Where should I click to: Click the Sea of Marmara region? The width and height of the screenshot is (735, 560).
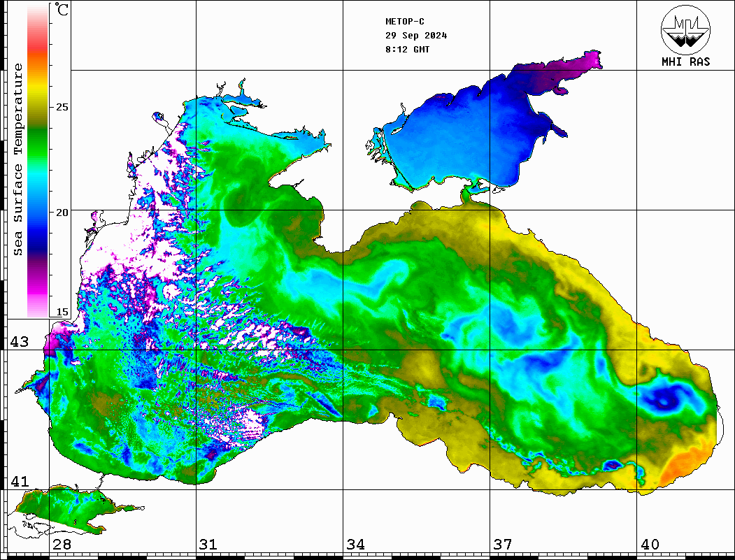[x=71, y=510]
